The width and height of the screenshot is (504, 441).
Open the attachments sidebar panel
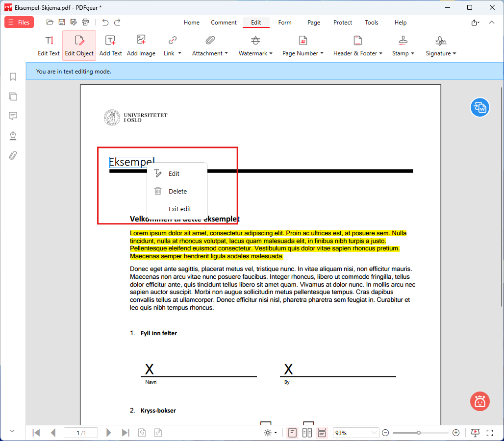coord(13,155)
